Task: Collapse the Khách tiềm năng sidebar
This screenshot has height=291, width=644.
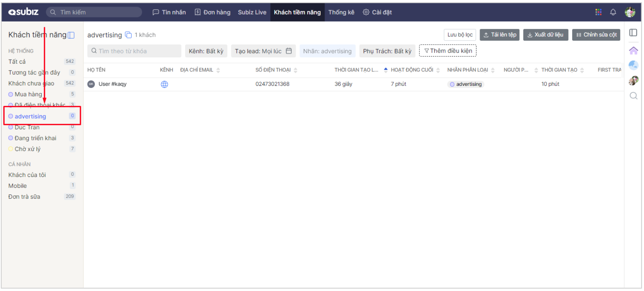Action: (x=71, y=35)
